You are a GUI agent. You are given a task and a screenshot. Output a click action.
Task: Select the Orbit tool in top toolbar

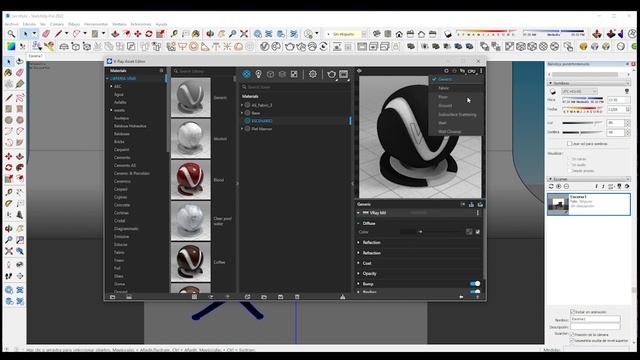tap(211, 34)
